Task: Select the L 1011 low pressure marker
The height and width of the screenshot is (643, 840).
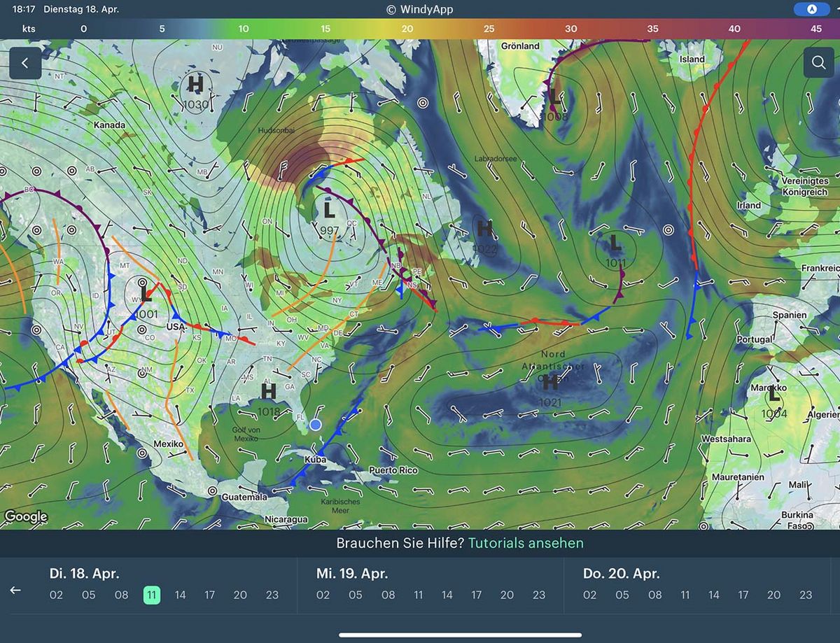Action: point(615,251)
